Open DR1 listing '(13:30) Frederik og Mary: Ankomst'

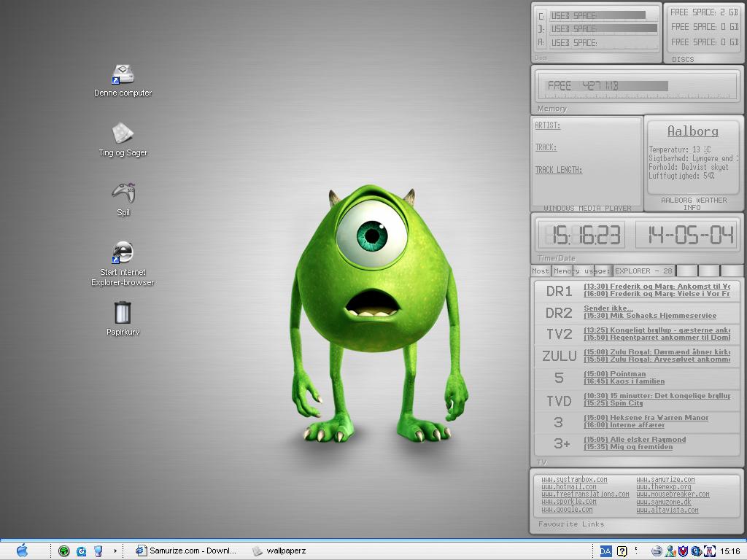[657, 286]
